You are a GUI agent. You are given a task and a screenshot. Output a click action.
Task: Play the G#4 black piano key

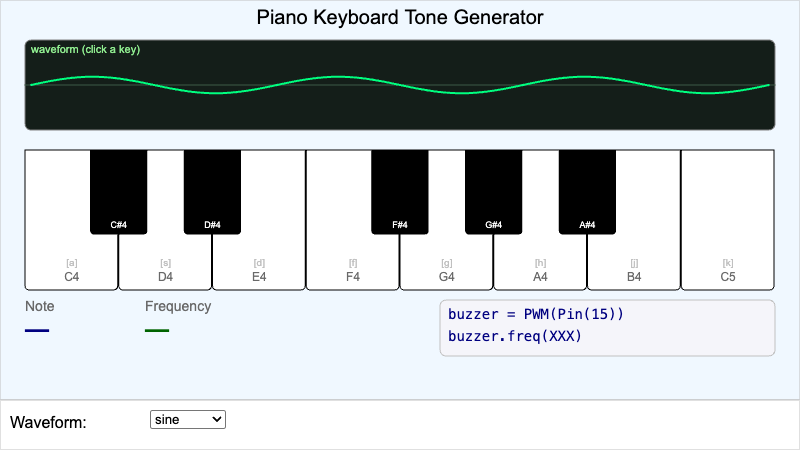coord(493,192)
